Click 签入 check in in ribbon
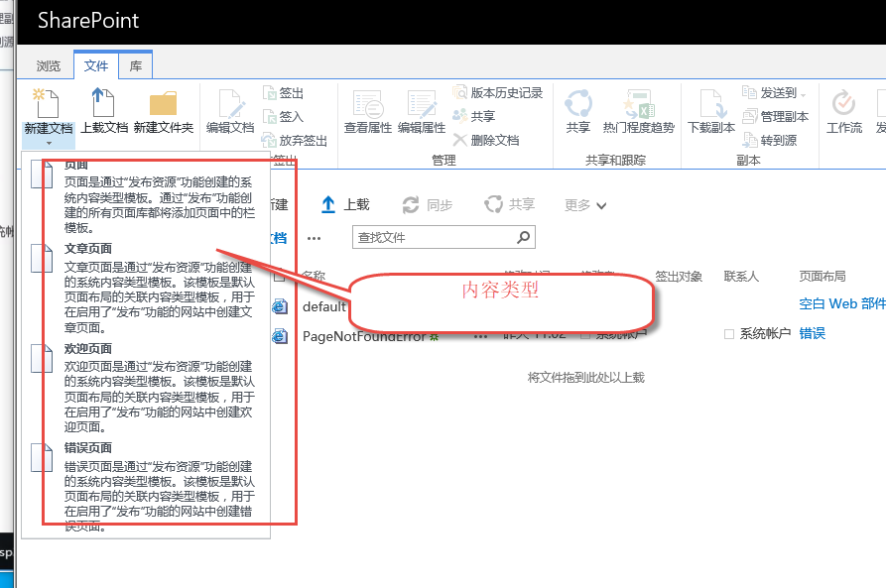 coord(284,116)
